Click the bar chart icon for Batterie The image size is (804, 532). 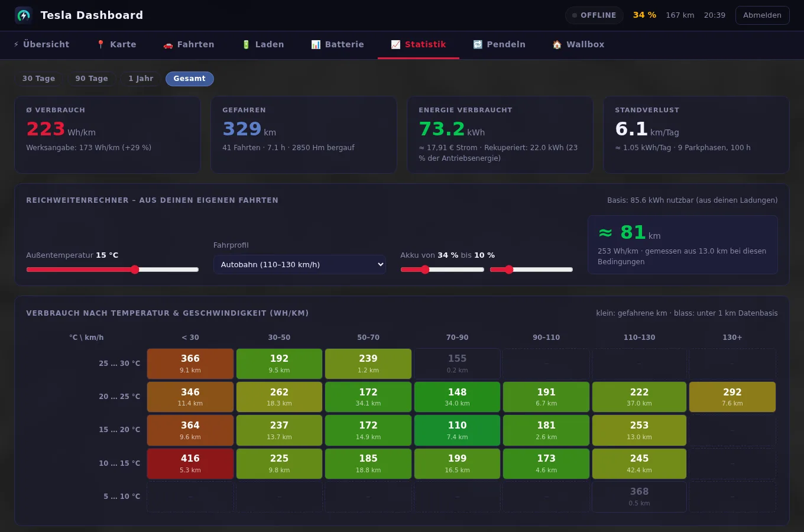click(316, 45)
